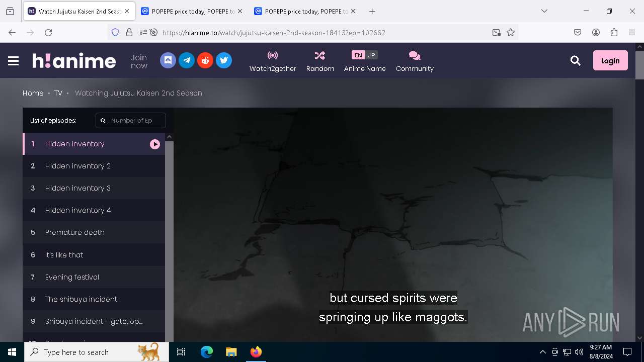Open the site search icon
This screenshot has width=644, height=362.
pyautogui.click(x=576, y=61)
